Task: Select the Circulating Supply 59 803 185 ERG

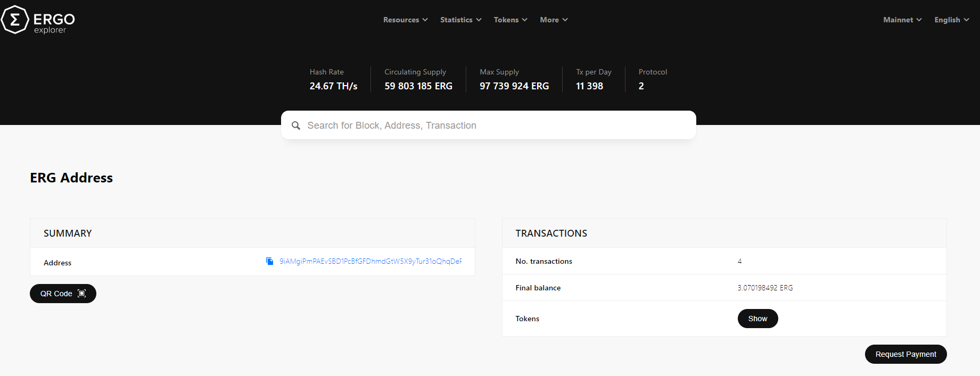Action: click(x=418, y=86)
